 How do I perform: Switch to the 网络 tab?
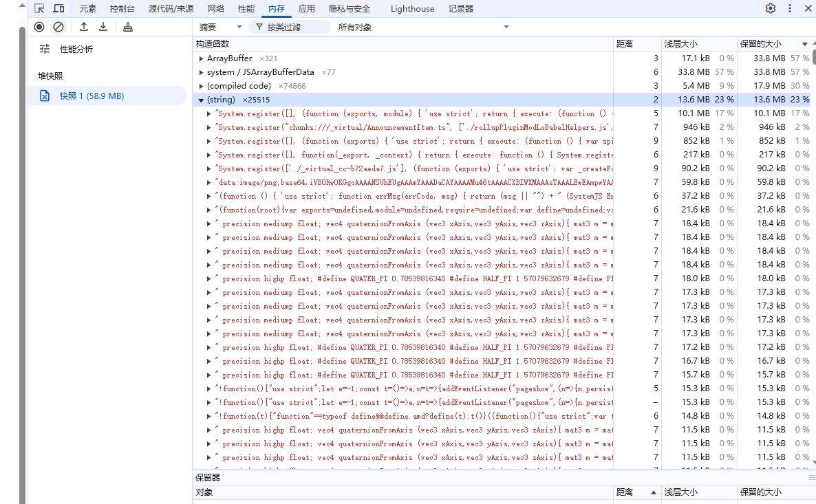click(216, 9)
